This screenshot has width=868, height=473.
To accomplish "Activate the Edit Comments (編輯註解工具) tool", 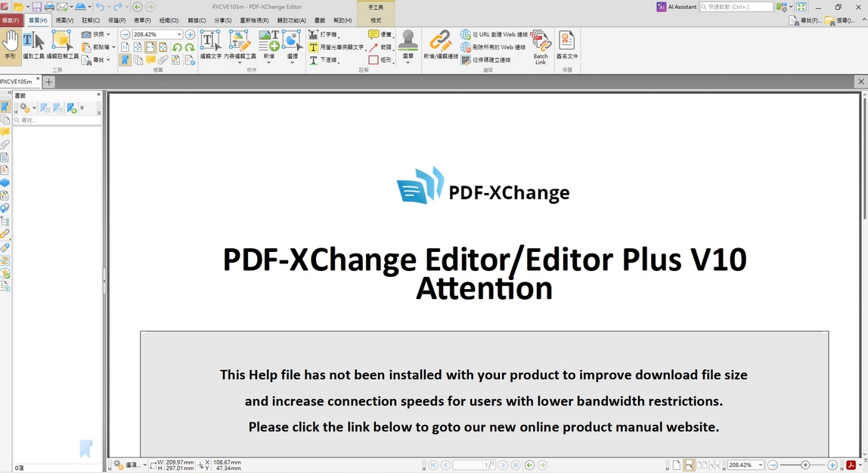I will [62, 45].
